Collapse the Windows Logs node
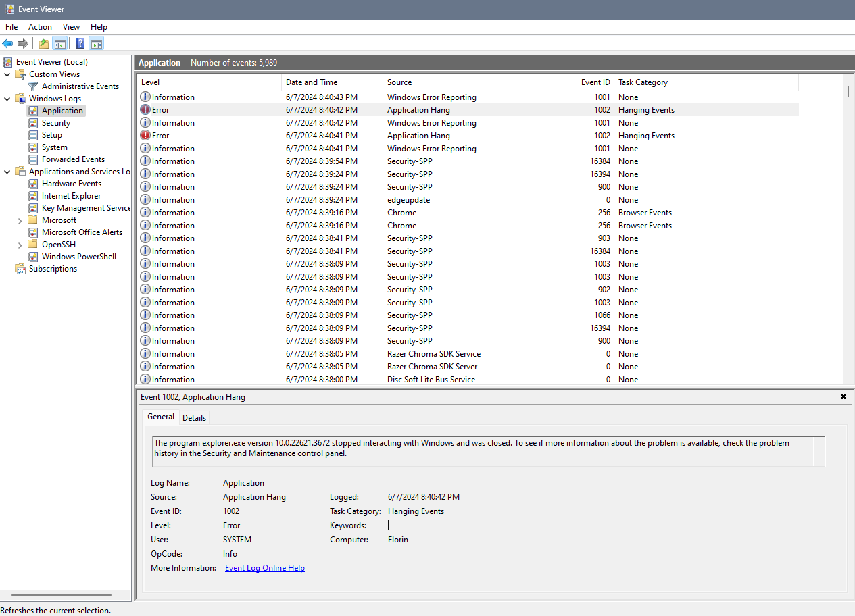 [x=7, y=99]
